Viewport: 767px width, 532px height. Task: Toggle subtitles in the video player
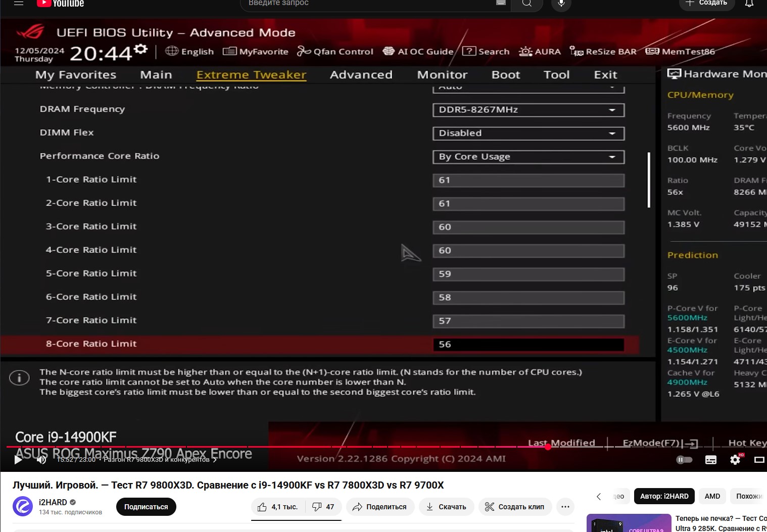coord(711,460)
